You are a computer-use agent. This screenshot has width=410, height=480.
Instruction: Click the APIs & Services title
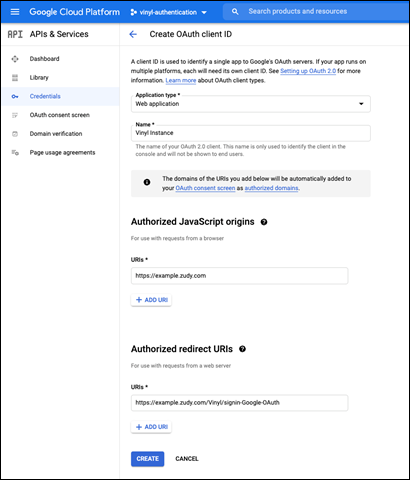59,34
